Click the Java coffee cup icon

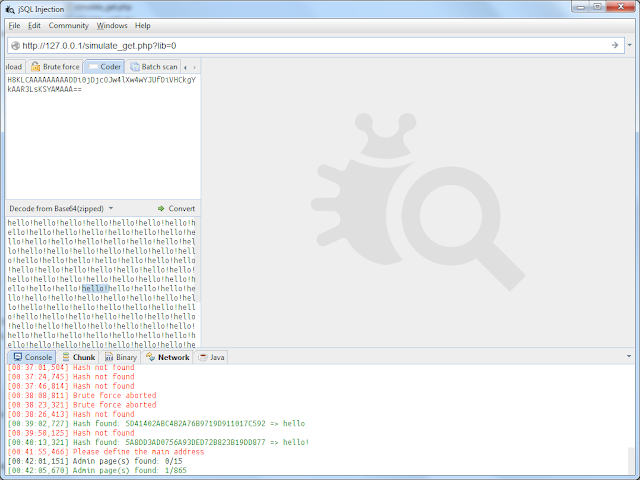click(x=203, y=357)
